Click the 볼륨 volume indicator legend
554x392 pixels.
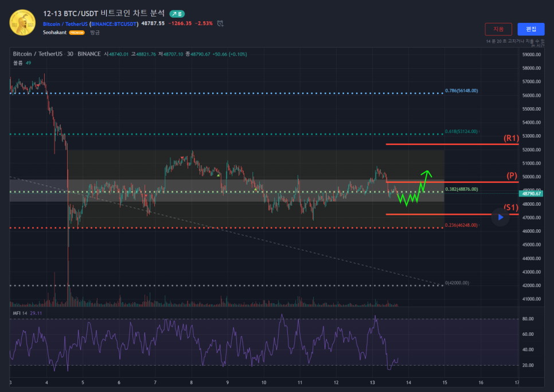pyautogui.click(x=20, y=62)
